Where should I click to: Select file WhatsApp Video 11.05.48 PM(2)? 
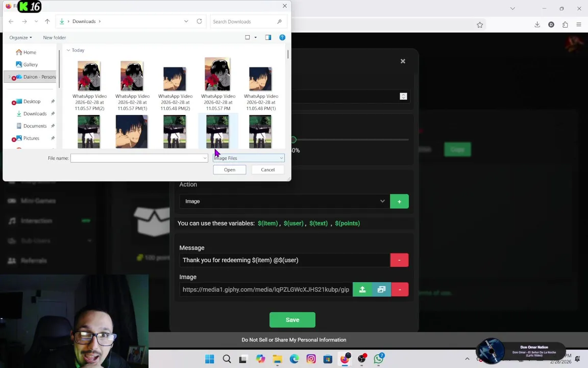point(175,88)
